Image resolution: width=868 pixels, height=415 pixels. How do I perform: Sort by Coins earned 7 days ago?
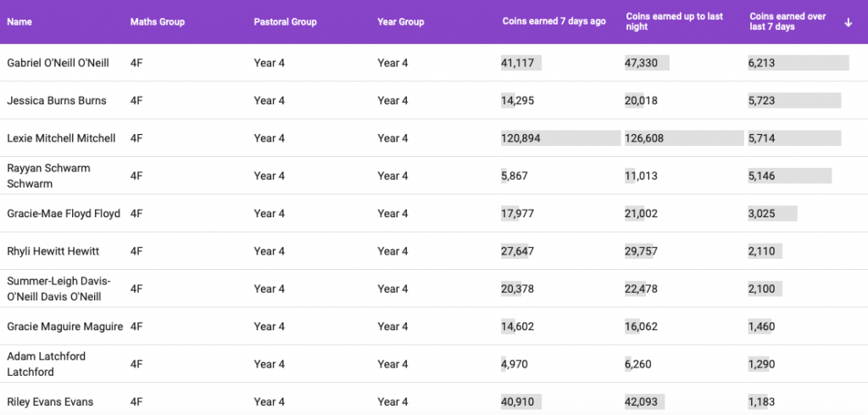[554, 22]
